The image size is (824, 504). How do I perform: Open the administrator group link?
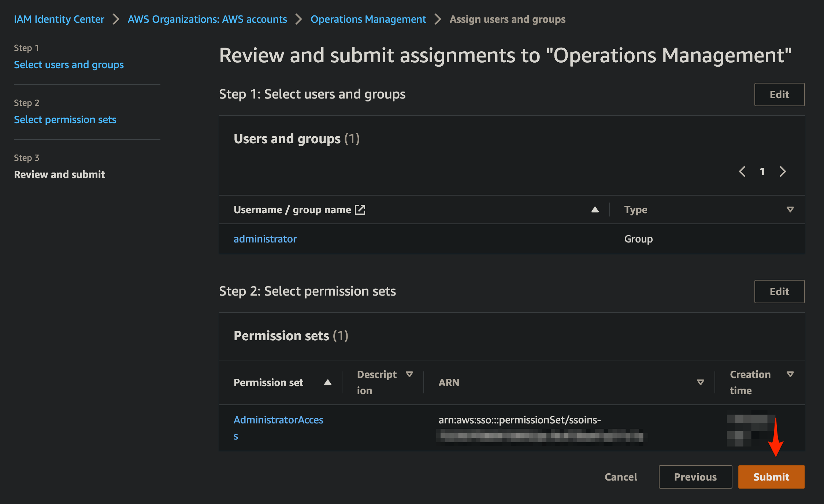point(265,239)
